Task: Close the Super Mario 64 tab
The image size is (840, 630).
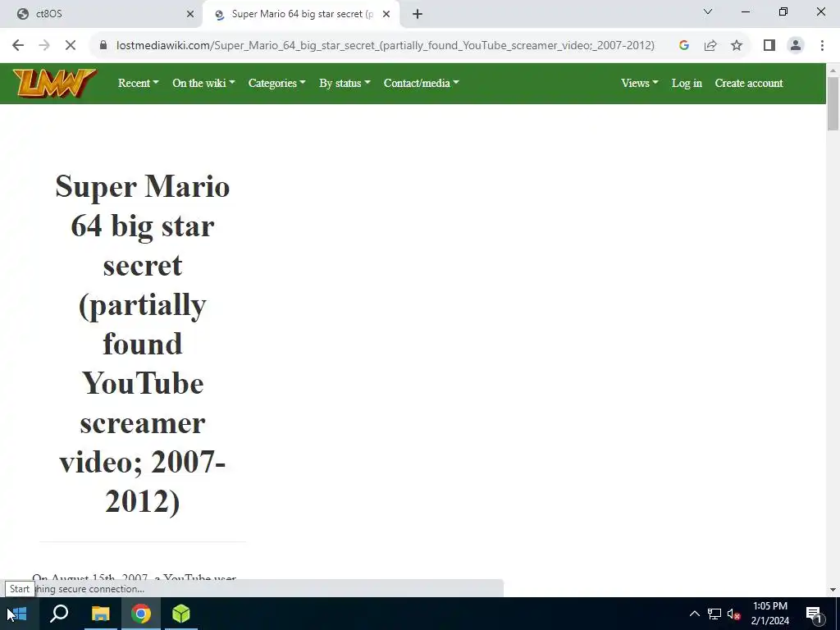Action: [386, 15]
